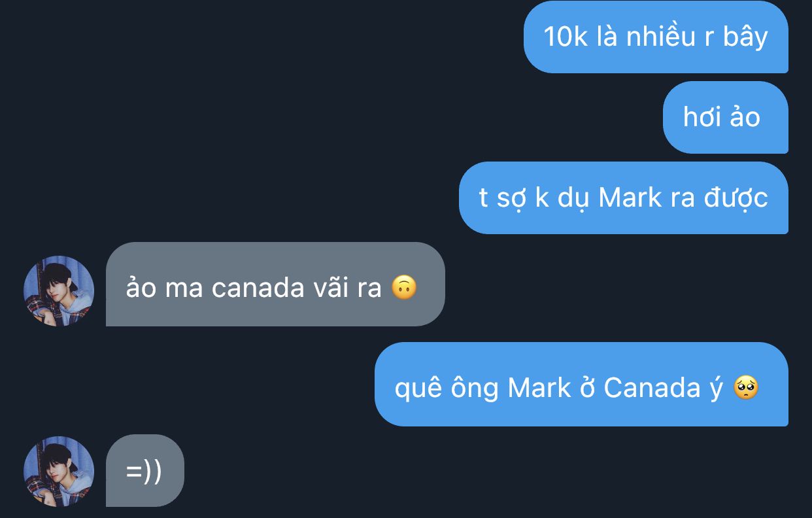This screenshot has height=518, width=812.
Task: Select the "hơi ảo" message bubble
Action: point(726,117)
